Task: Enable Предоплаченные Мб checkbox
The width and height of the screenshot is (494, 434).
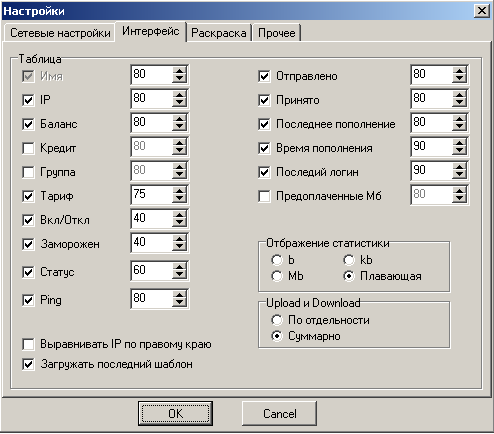Action: coord(264,196)
